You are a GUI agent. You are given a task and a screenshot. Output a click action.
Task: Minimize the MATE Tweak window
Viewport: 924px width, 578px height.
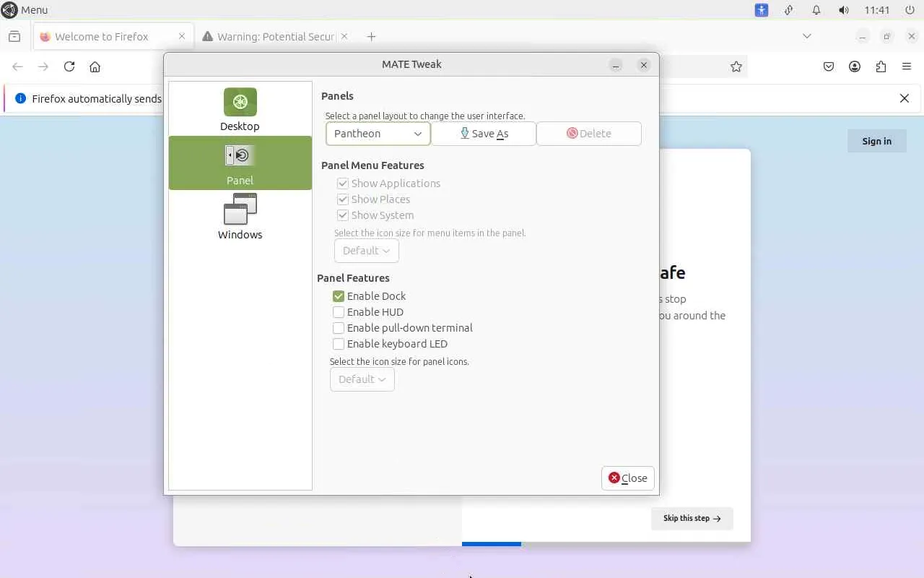coord(616,65)
